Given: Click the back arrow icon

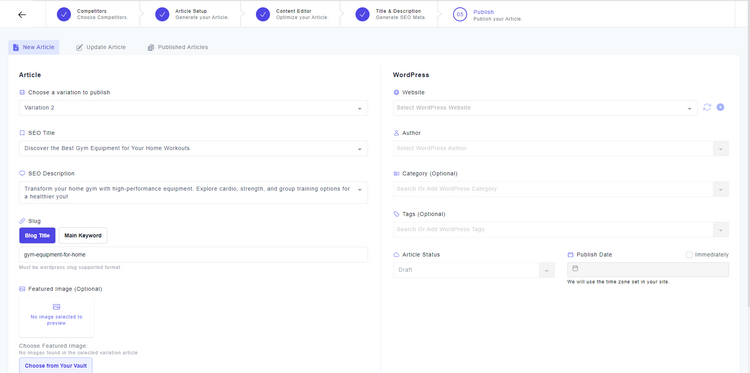Looking at the screenshot, I should tap(22, 14).
